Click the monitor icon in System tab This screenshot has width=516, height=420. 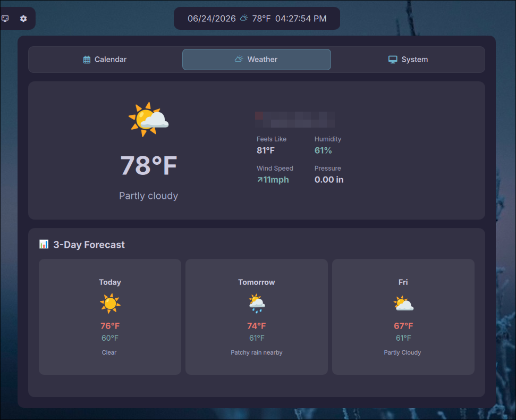(393, 60)
